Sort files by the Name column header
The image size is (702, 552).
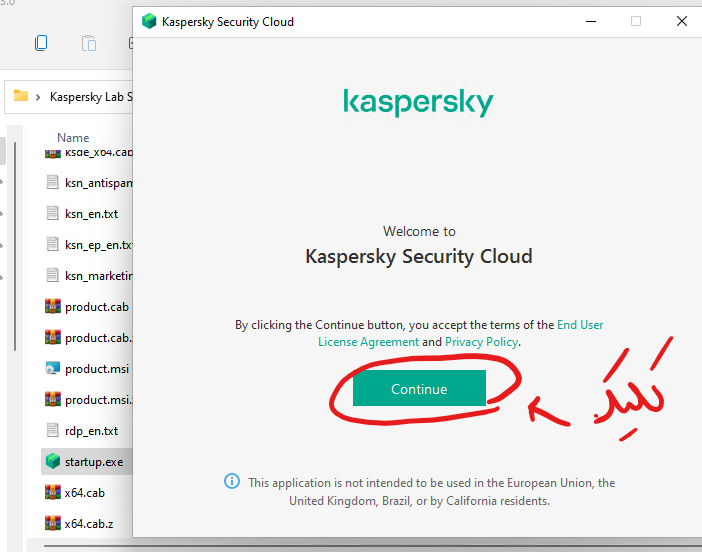(73, 138)
